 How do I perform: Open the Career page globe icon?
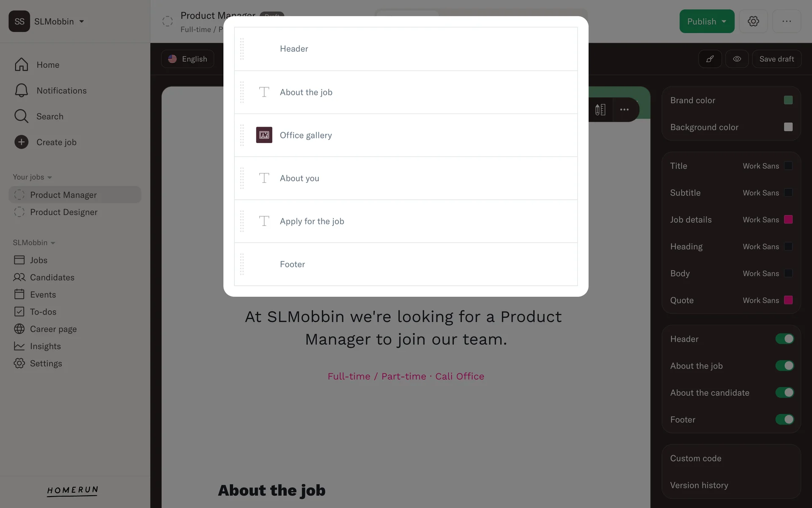tap(19, 329)
